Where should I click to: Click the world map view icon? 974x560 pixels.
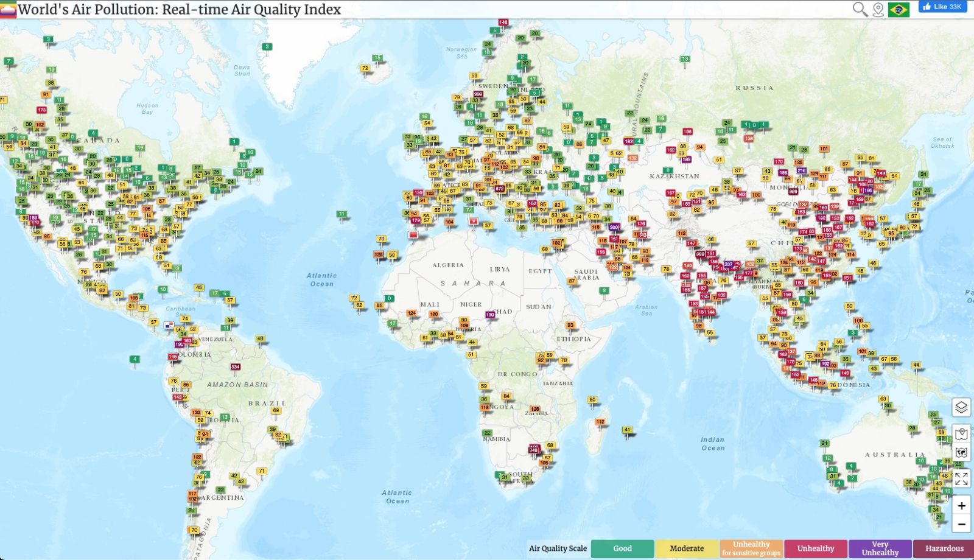pyautogui.click(x=961, y=452)
